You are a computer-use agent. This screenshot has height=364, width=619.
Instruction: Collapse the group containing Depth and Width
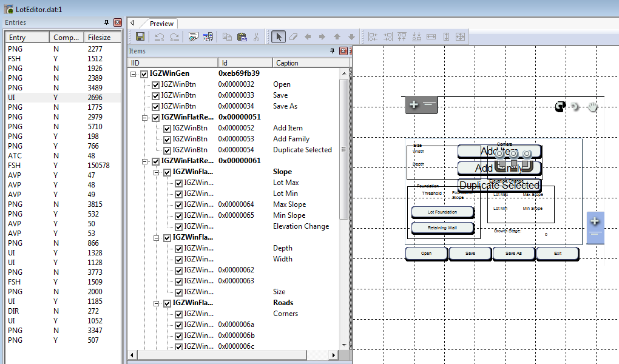pyautogui.click(x=157, y=238)
